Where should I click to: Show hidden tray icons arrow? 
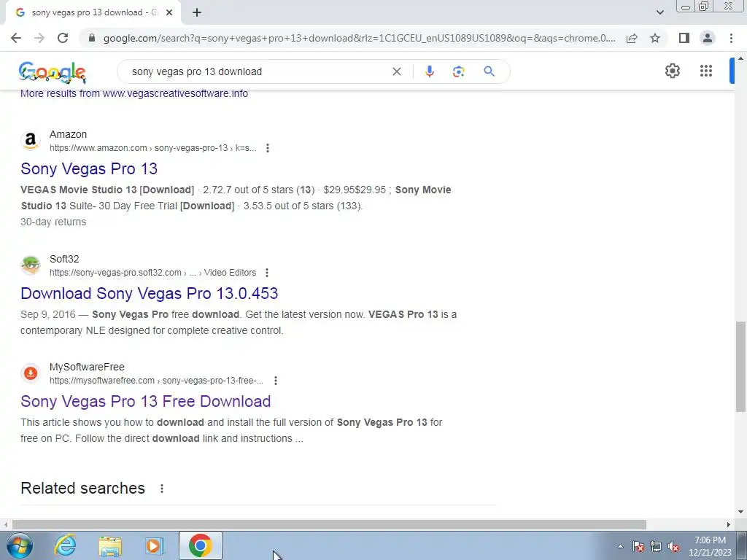click(620, 546)
